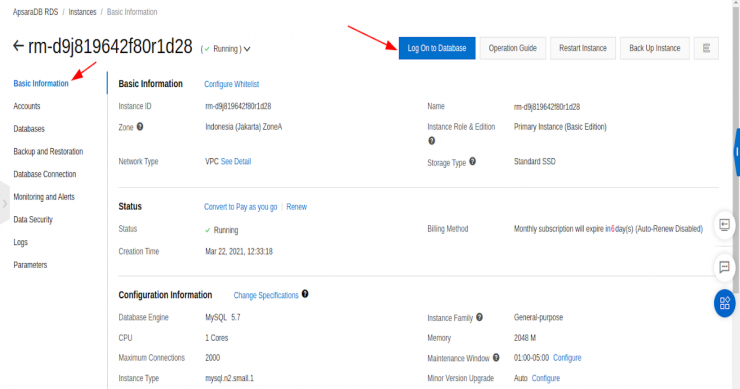Click the back arrow beside the instance name
The height and width of the screenshot is (389, 740).
tap(18, 46)
